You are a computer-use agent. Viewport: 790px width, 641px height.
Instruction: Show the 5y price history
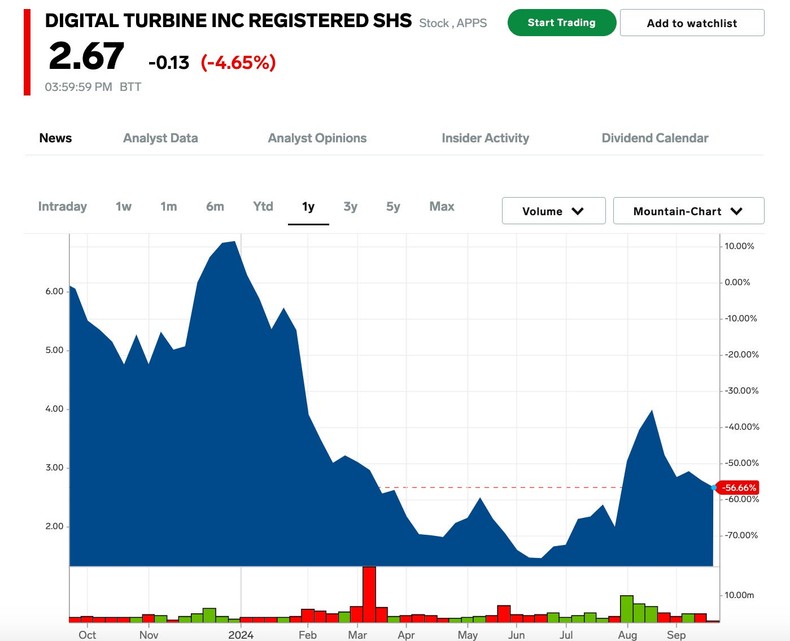pos(393,207)
